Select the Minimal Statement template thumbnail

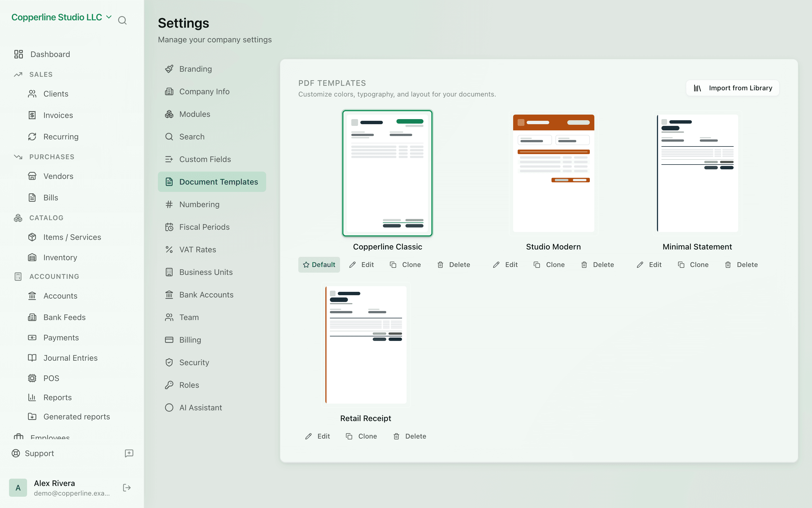point(697,173)
